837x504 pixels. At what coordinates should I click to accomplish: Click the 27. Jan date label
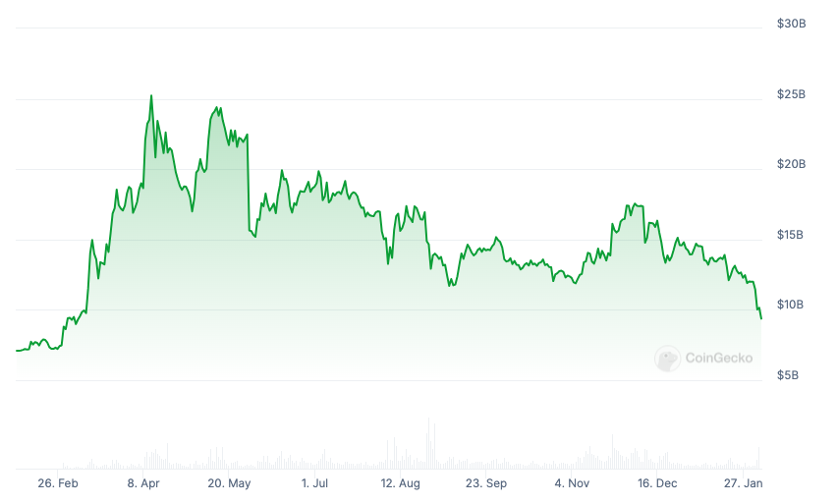point(744,483)
